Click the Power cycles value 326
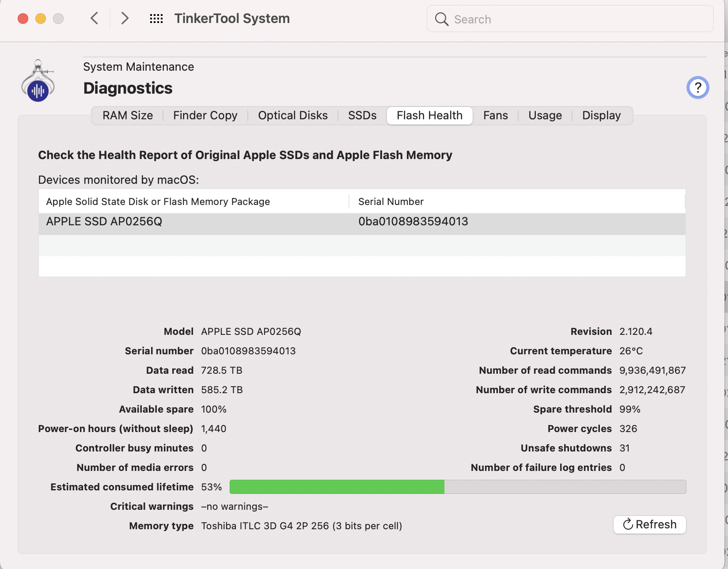Viewport: 728px width, 569px height. point(628,429)
